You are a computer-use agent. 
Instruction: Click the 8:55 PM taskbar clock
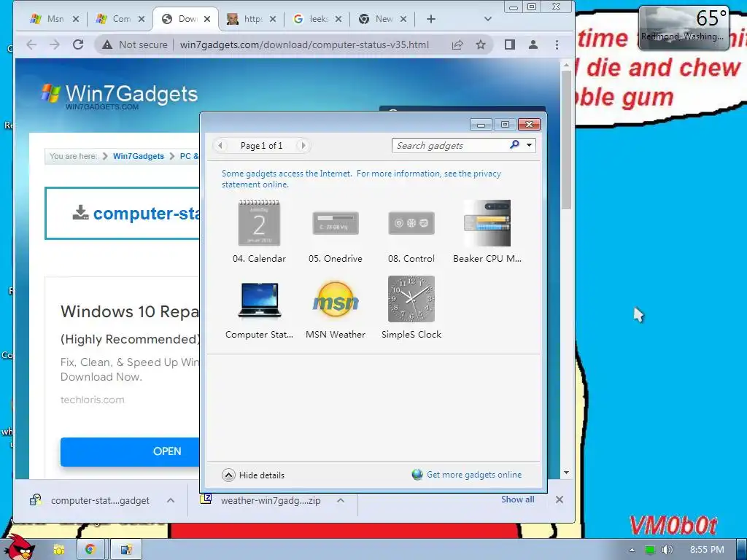[707, 550]
